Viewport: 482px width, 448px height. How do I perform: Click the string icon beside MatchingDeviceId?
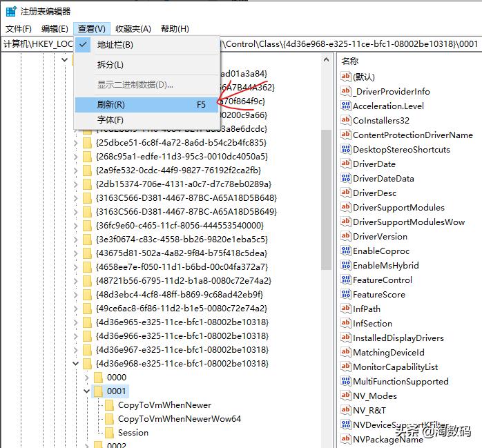pos(345,352)
